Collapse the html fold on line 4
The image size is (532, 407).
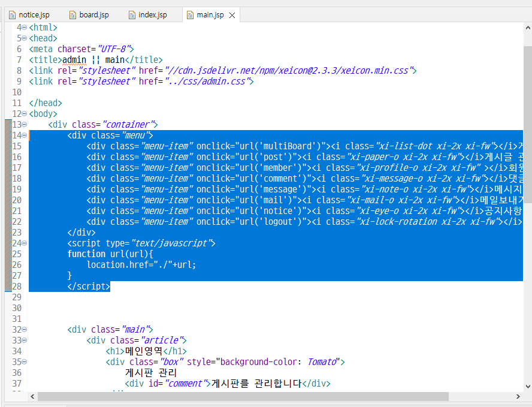[x=25, y=28]
